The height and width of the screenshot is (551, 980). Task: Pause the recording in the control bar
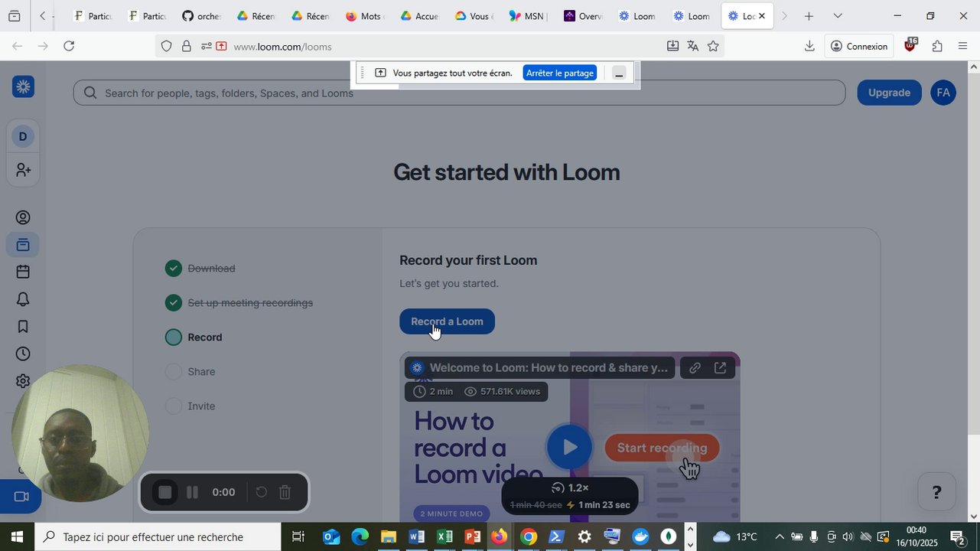click(x=193, y=492)
